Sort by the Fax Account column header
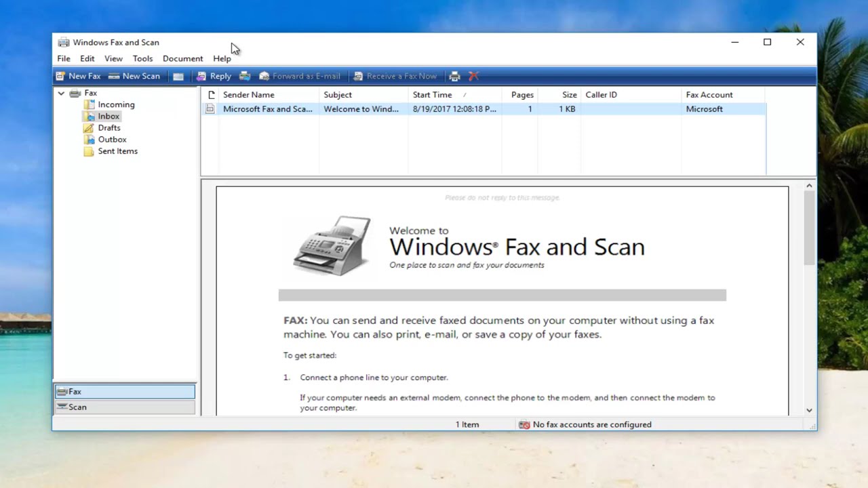The height and width of the screenshot is (488, 868). [724, 94]
